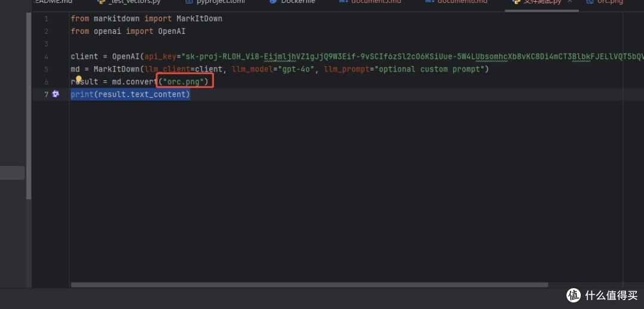Click line number 6 in the gutter

46,82
